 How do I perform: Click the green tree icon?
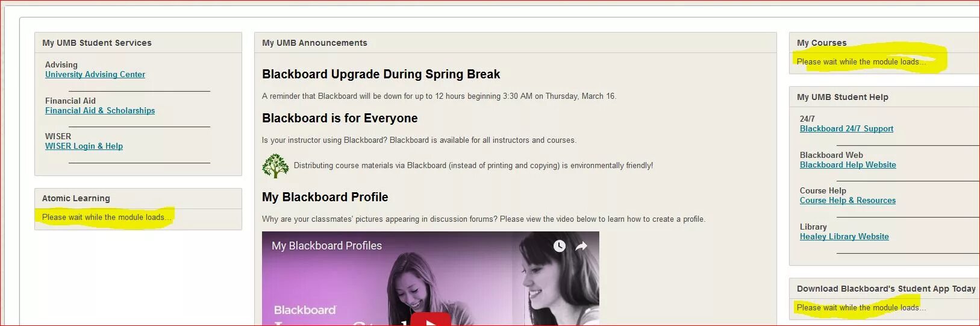pos(275,166)
